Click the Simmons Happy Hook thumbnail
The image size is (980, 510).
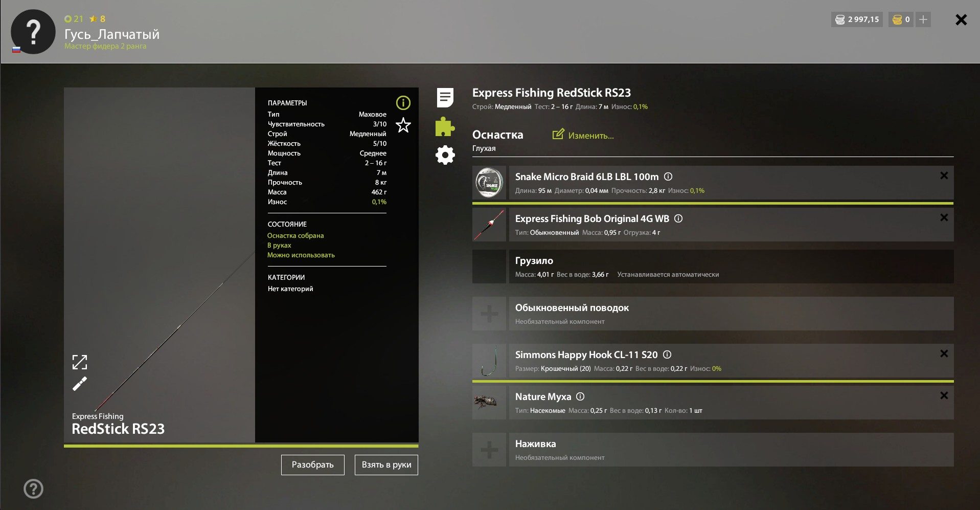point(489,361)
